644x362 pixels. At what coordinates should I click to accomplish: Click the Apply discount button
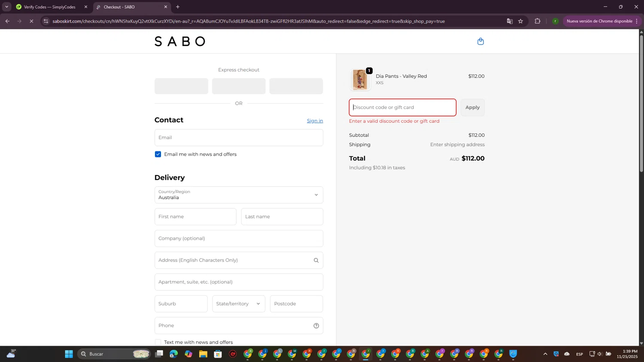coord(473,107)
